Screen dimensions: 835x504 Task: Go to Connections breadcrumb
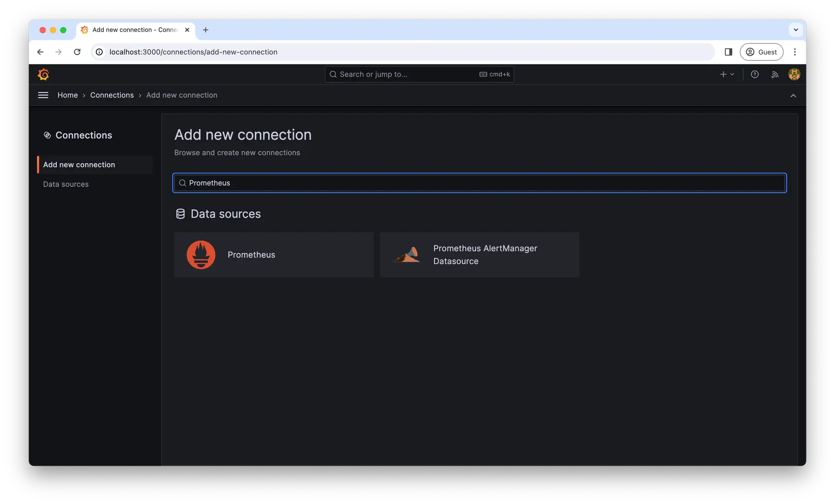tap(112, 95)
